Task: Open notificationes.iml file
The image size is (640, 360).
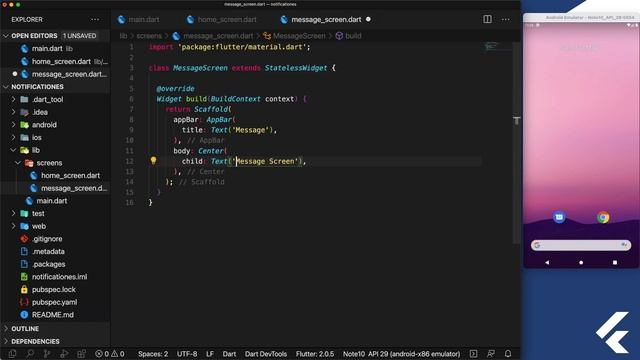Action: point(59,277)
